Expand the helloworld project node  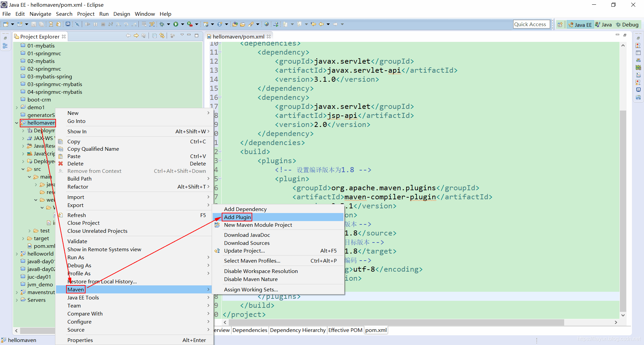(x=16, y=254)
